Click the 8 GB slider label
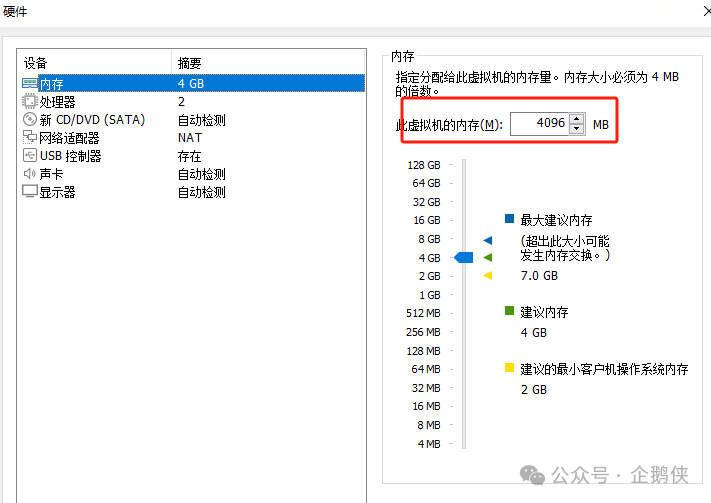This screenshot has height=503, width=711. tap(429, 239)
